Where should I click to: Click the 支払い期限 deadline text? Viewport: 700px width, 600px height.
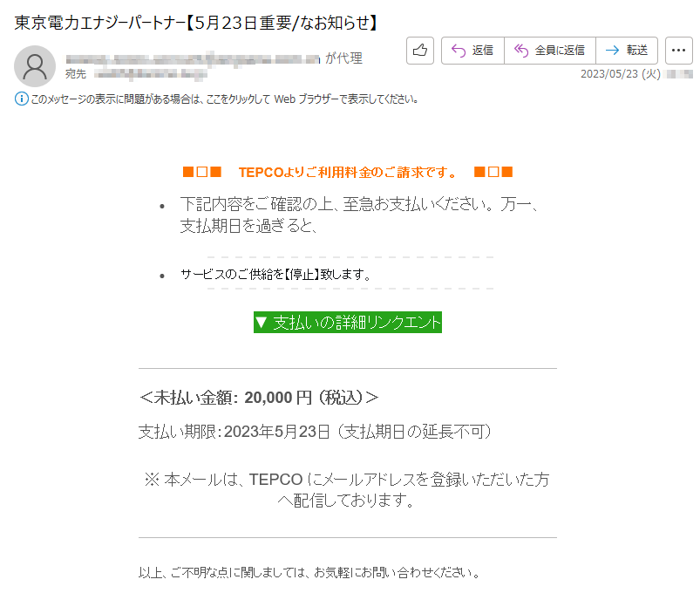pos(316,432)
